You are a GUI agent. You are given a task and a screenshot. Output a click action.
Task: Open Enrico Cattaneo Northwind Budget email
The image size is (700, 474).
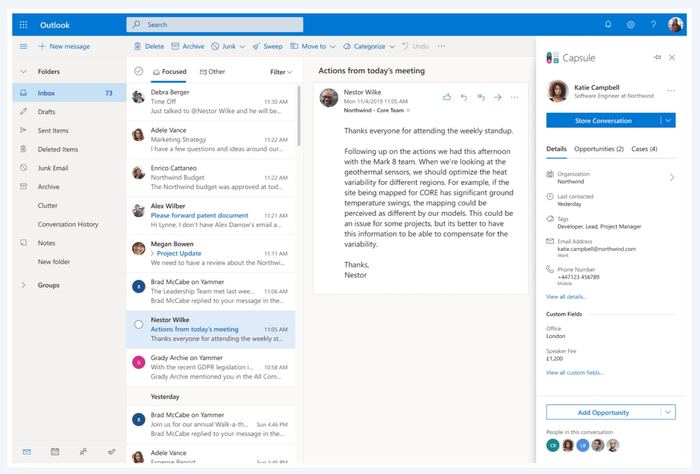pyautogui.click(x=211, y=177)
